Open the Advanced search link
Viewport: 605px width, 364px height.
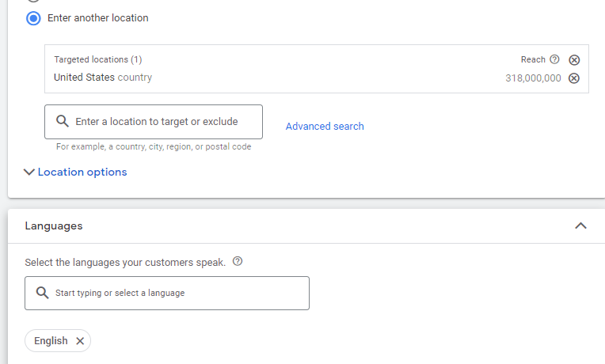click(x=325, y=127)
